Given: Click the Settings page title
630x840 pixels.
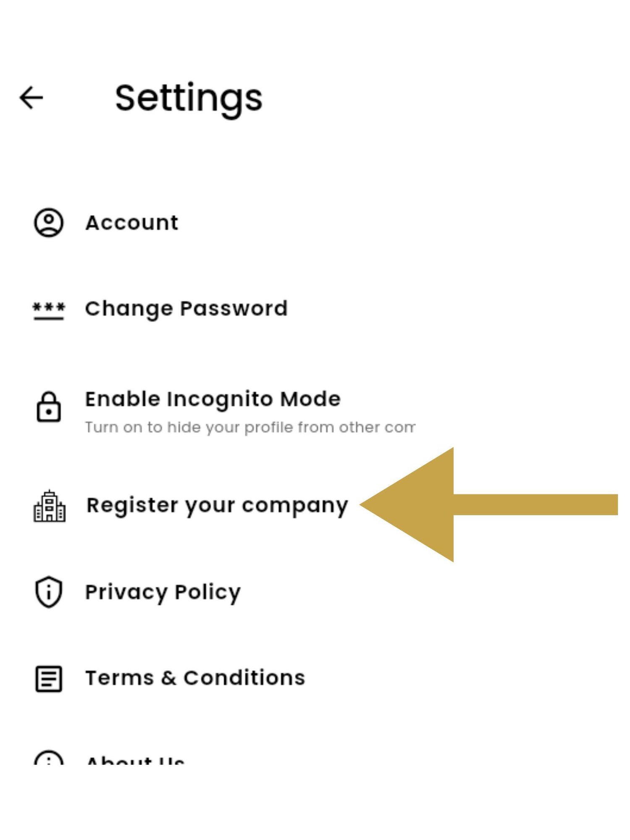Looking at the screenshot, I should click(x=189, y=99).
